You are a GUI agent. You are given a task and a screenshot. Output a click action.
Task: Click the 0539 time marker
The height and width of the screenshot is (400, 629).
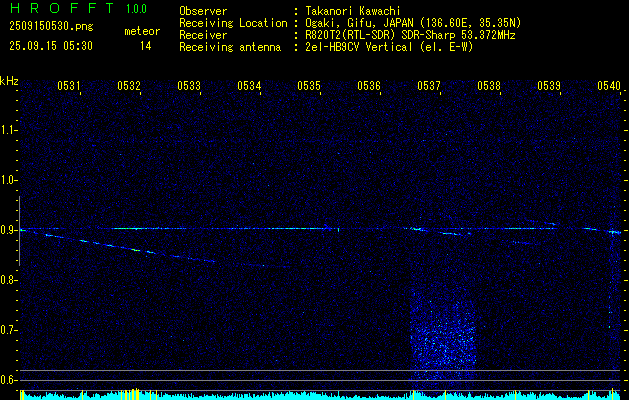click(549, 85)
